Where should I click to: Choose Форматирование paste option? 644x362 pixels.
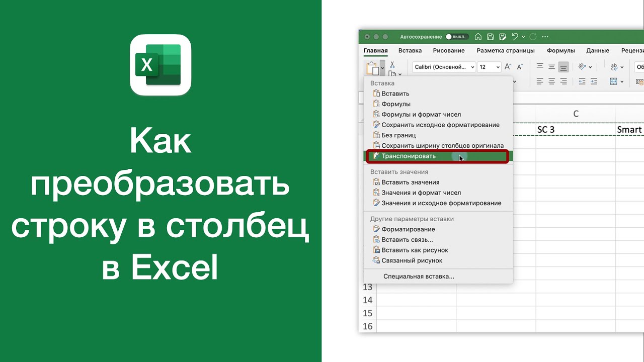coord(438,229)
